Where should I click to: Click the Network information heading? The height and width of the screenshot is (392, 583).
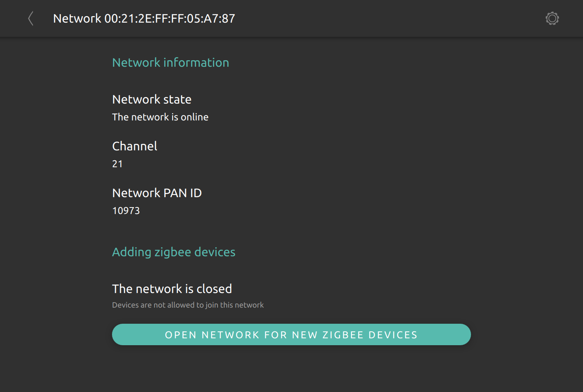pyautogui.click(x=171, y=63)
